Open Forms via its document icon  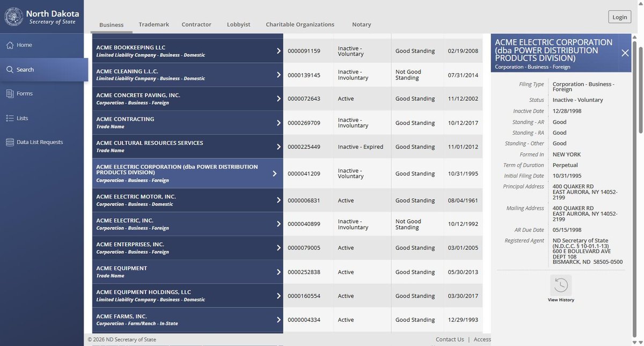[x=10, y=94]
